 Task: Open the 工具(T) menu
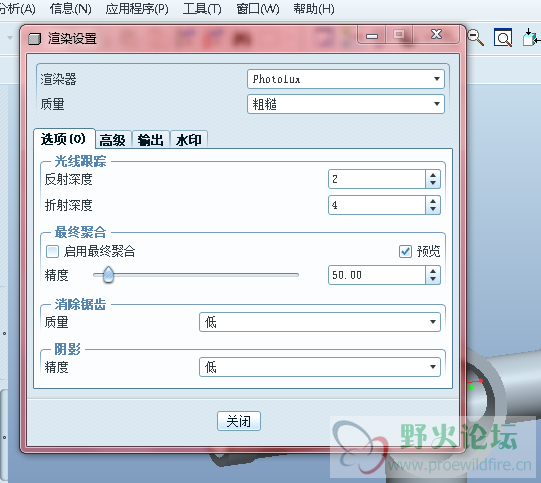[202, 9]
